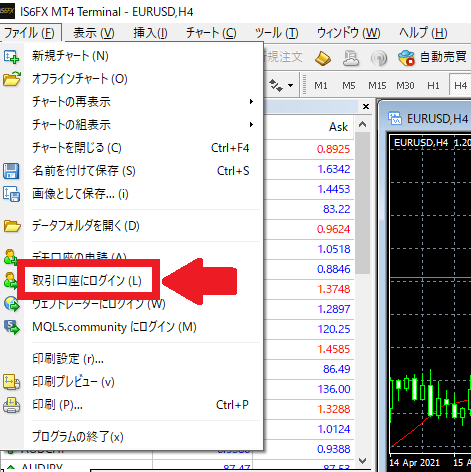This screenshot has width=471, height=472.
Task: Open the dropdown arrow beside the chart-type tool
Action: 290,86
